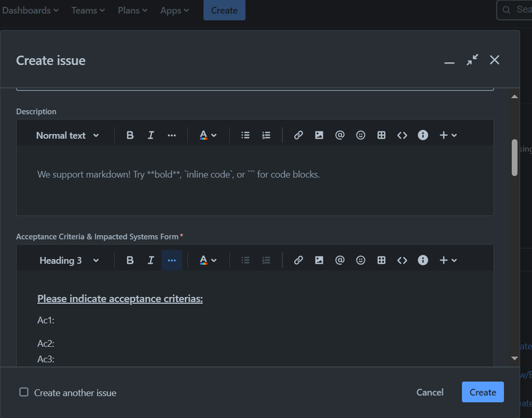
Task: Open text color picker in Acceptance Criteria toolbar
Action: (208, 260)
